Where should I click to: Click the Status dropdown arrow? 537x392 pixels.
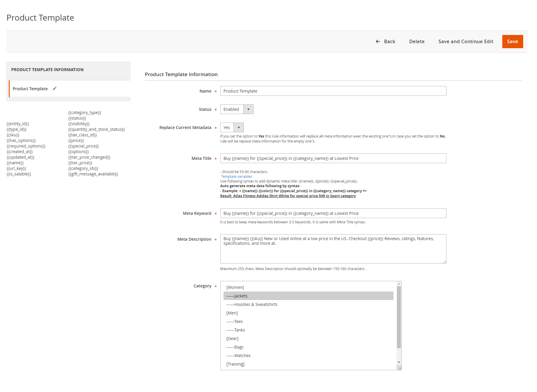[248, 109]
